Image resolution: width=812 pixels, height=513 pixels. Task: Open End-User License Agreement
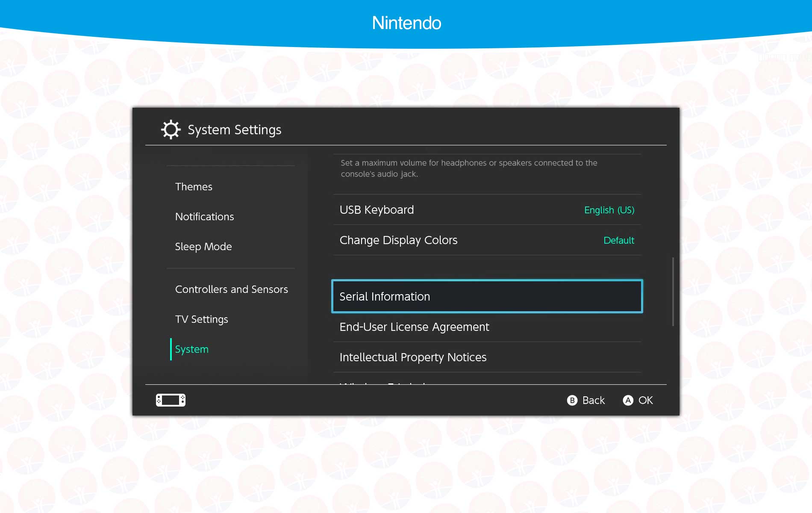pyautogui.click(x=487, y=327)
